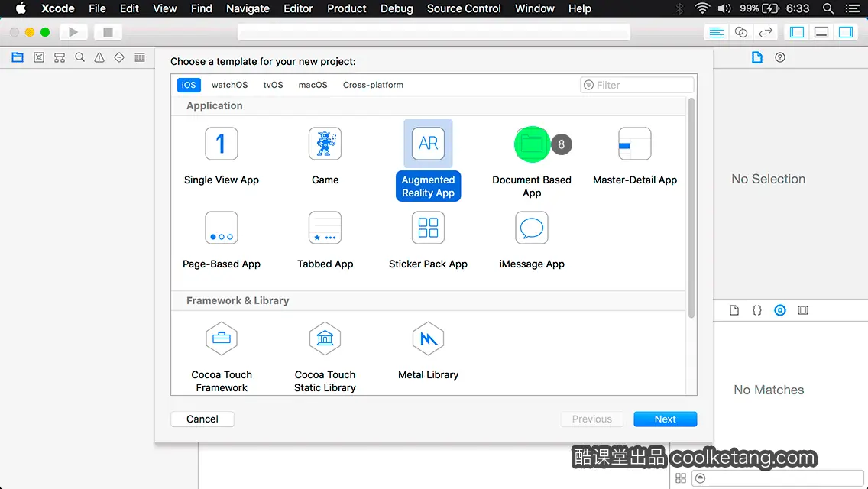Toggle the Navigator panel visibility
The image size is (868, 489).
pos(797,32)
